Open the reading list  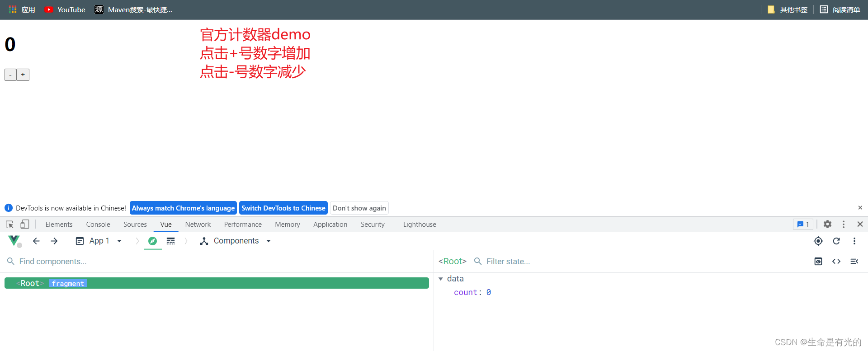(840, 9)
